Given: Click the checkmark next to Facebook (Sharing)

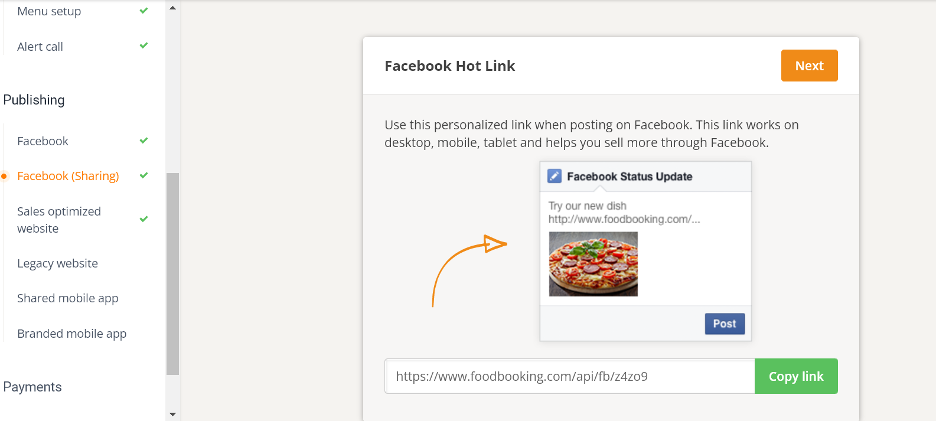Looking at the screenshot, I should pyautogui.click(x=143, y=175).
